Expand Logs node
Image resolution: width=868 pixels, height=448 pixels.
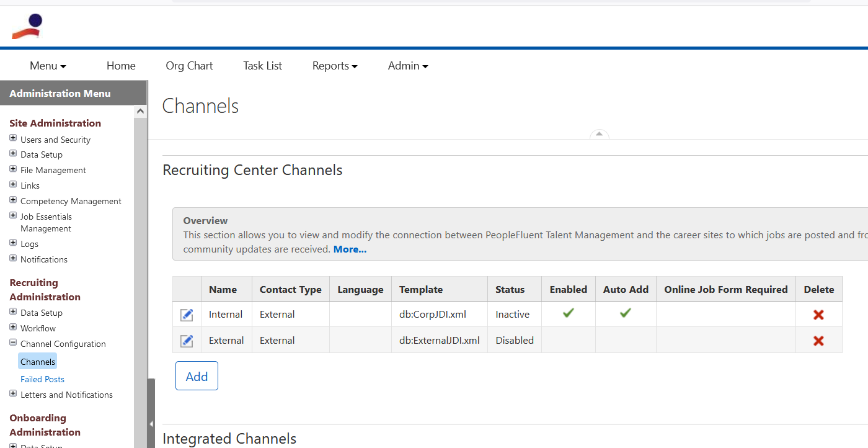point(13,243)
